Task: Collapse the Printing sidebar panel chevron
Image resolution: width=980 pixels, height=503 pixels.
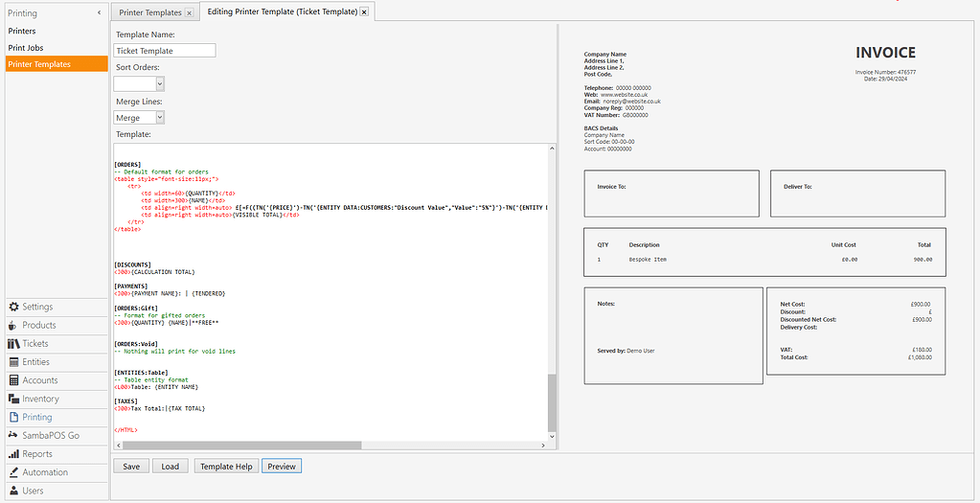Action: coord(99,13)
